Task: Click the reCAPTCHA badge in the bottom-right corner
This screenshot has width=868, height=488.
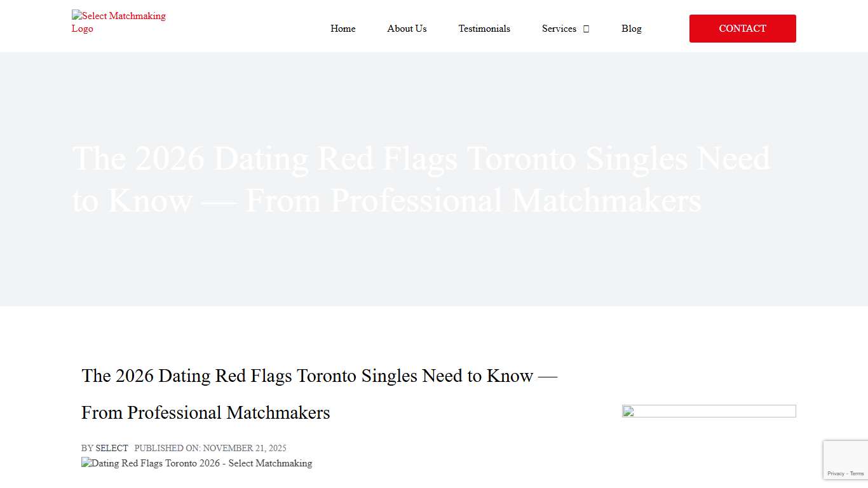Action: (x=845, y=459)
